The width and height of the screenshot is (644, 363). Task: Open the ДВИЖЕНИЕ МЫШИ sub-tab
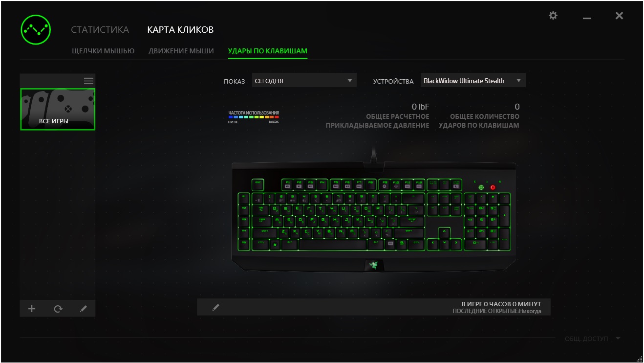[181, 51]
